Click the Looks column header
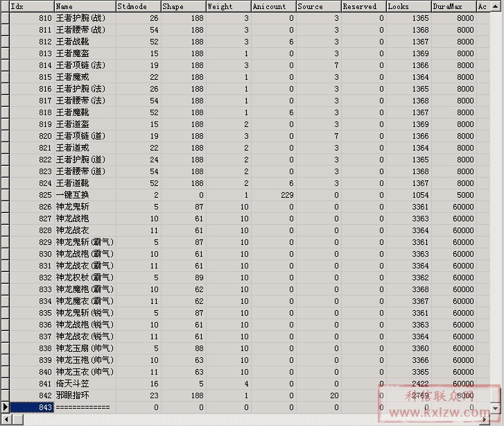Image resolution: width=504 pixels, height=426 pixels. pos(409,6)
